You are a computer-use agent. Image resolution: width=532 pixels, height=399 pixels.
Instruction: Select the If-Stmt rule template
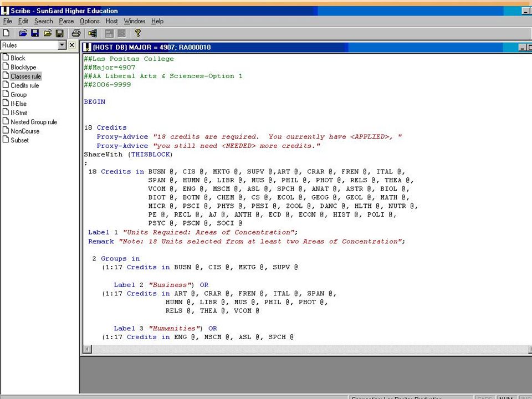(x=19, y=113)
